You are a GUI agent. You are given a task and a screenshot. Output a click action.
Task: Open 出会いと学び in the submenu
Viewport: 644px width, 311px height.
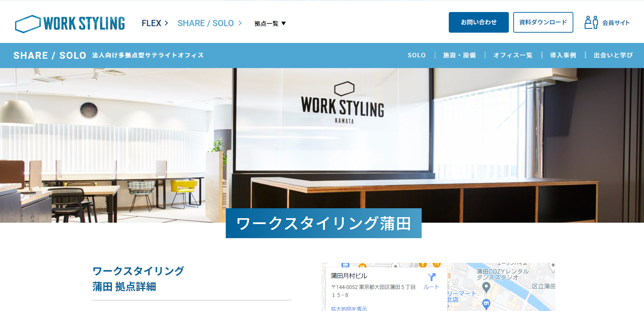(613, 55)
